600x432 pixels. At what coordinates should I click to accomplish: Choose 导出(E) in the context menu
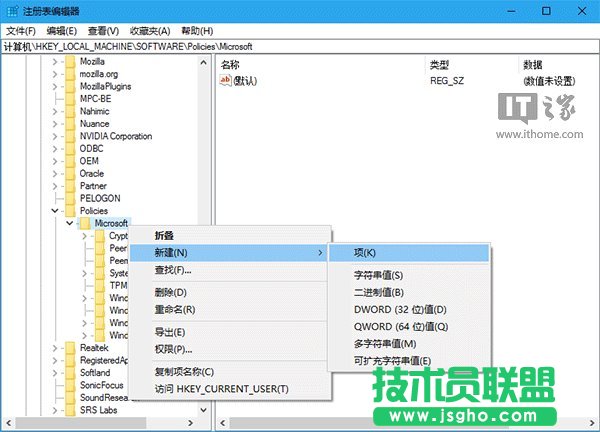pyautogui.click(x=230, y=332)
